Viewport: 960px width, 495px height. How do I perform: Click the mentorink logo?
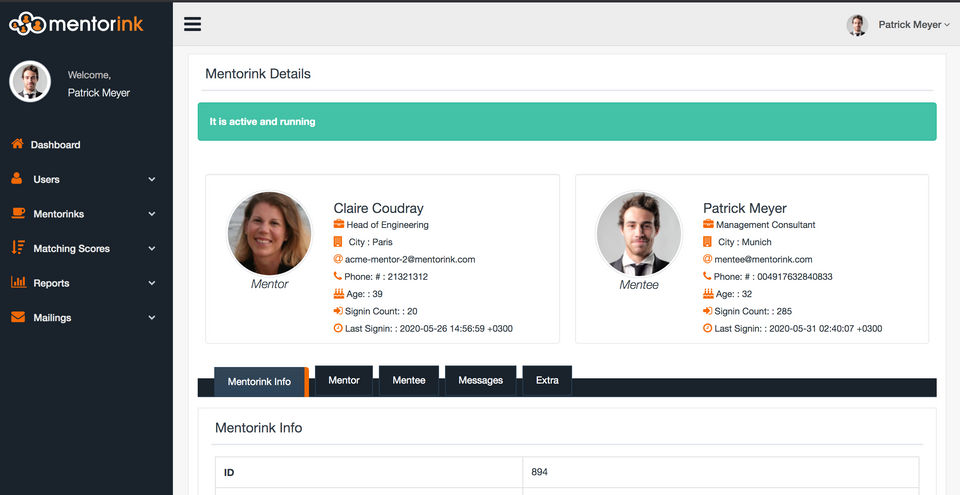click(76, 24)
